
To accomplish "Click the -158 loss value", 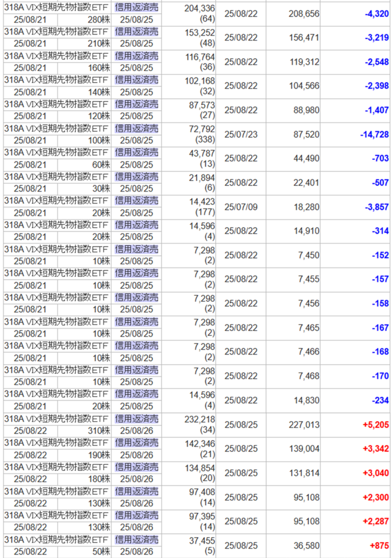I will pos(380,303).
